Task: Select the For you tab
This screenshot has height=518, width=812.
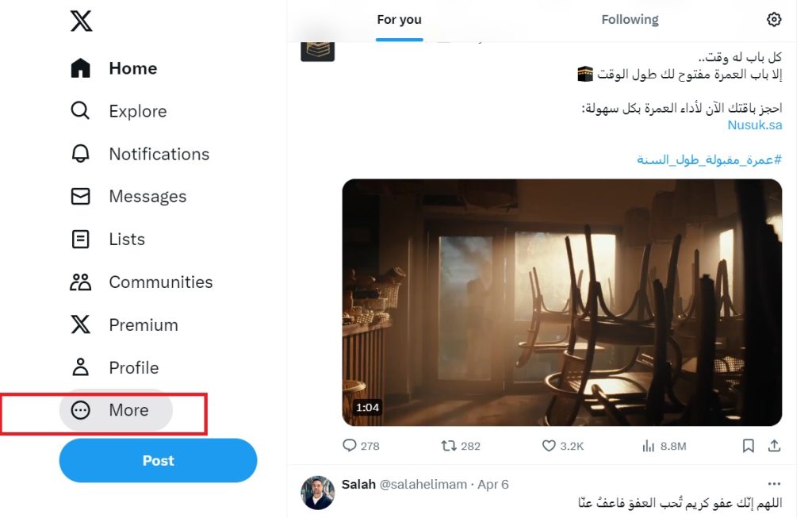Action: [399, 20]
